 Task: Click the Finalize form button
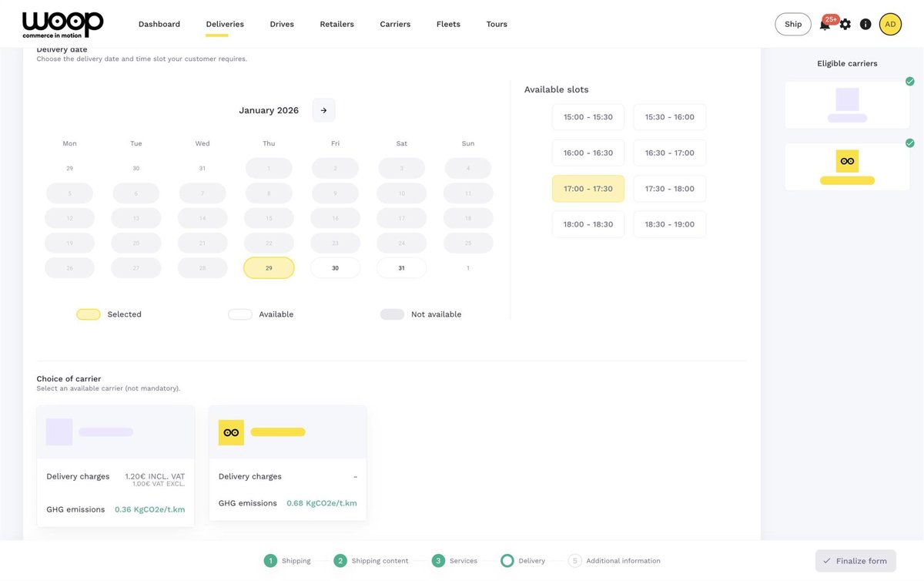coord(855,561)
